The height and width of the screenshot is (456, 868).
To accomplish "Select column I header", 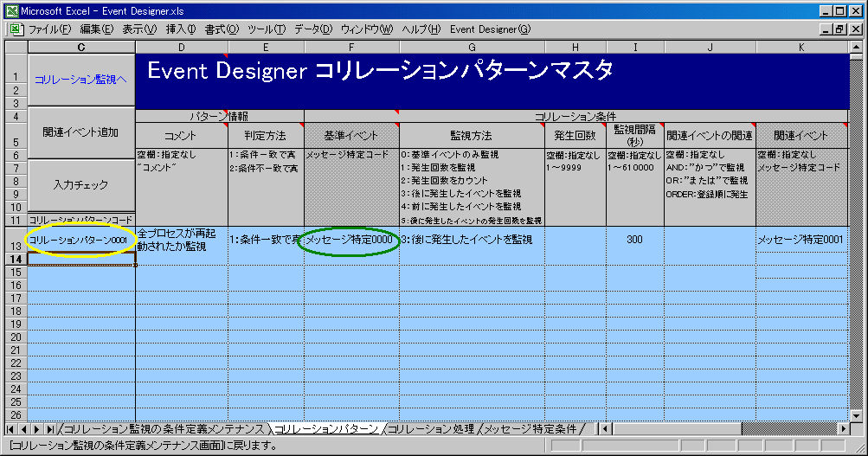I will coord(635,48).
